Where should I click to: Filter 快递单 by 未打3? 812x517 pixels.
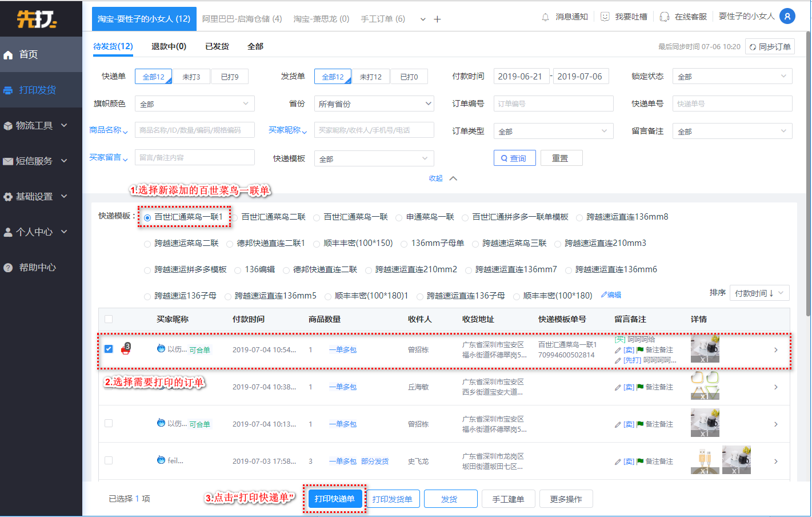coord(191,77)
